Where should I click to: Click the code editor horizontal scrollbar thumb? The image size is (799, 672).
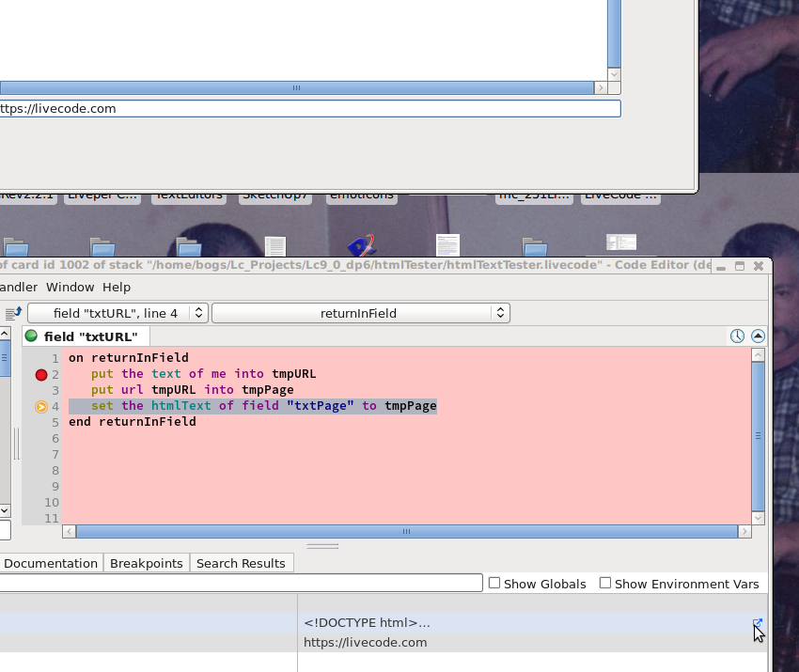tap(406, 532)
